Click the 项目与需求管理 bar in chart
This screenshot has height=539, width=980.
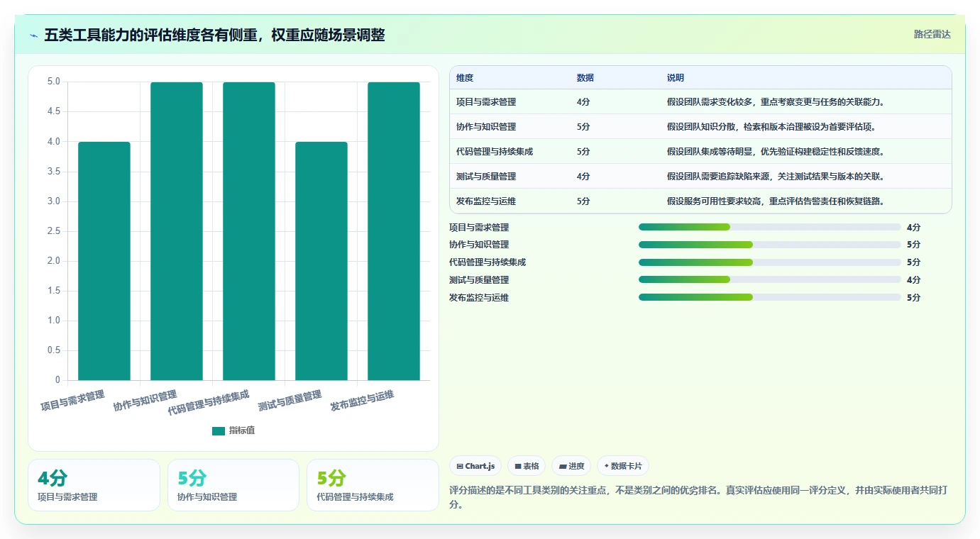(x=104, y=261)
